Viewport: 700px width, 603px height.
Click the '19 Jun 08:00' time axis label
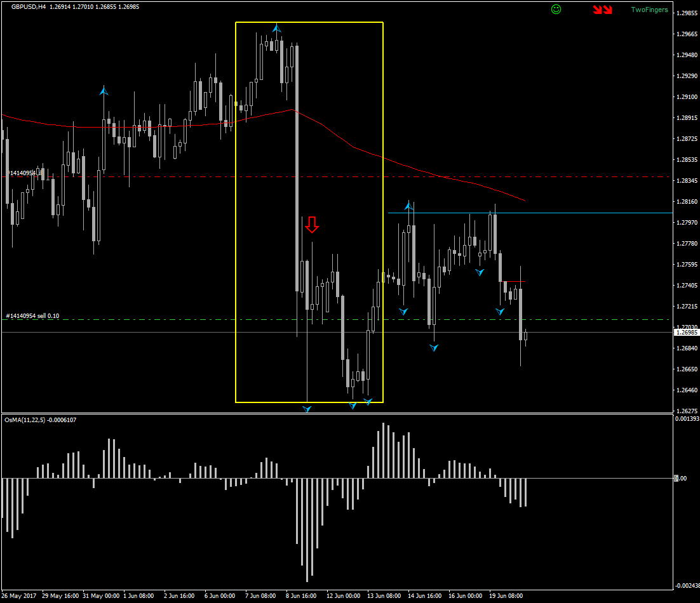click(x=506, y=596)
